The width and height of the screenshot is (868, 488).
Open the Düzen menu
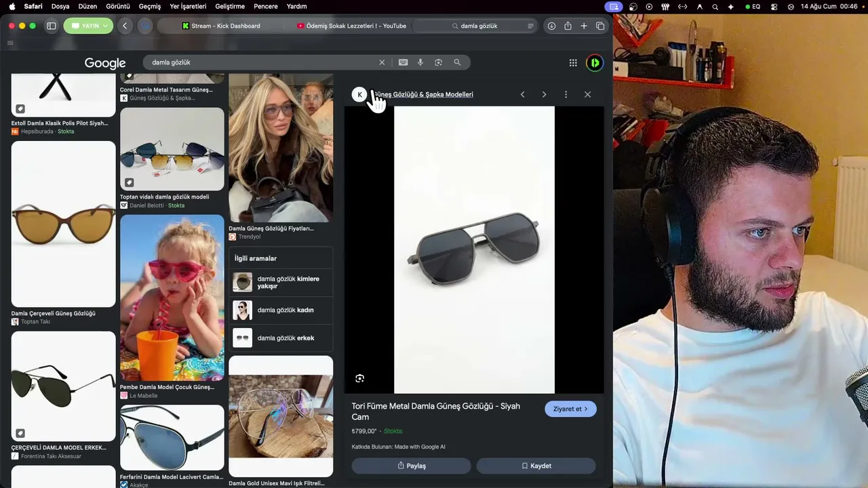[x=87, y=6]
